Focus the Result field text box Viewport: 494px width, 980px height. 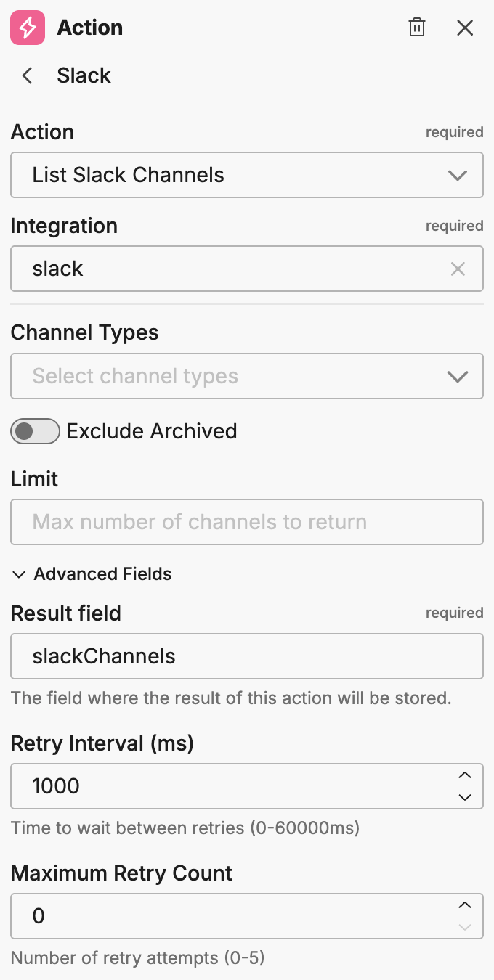pyautogui.click(x=247, y=656)
